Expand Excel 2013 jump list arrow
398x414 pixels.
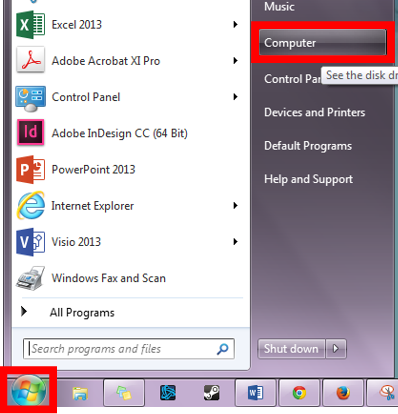click(x=235, y=24)
